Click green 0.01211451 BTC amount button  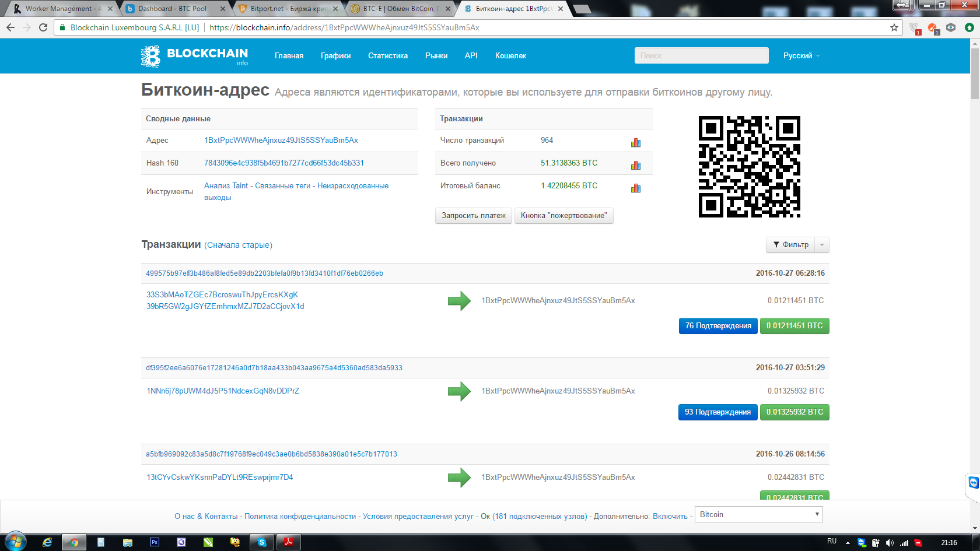pos(794,326)
